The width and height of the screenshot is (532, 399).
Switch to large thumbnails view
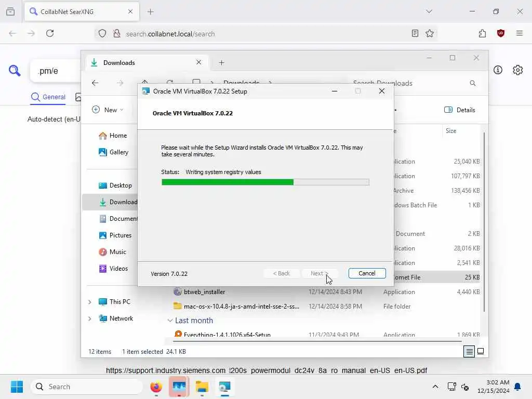(x=481, y=352)
